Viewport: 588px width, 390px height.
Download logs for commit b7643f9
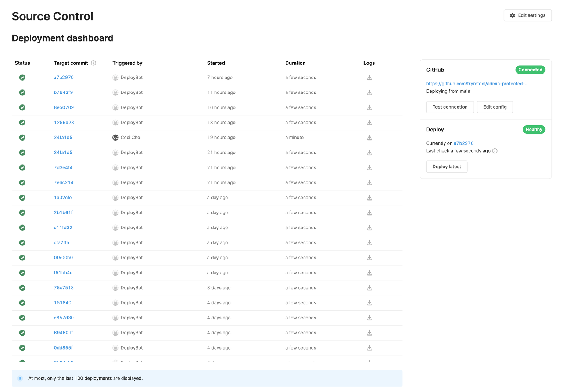point(369,93)
